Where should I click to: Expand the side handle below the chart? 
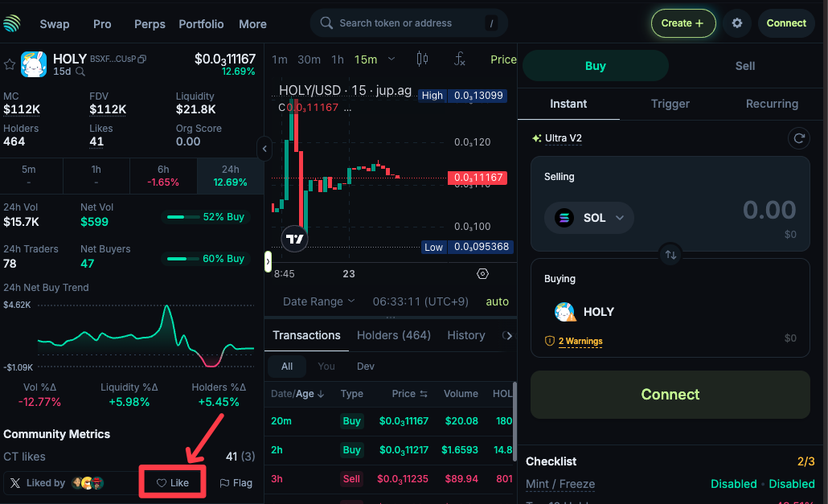pyautogui.click(x=268, y=261)
